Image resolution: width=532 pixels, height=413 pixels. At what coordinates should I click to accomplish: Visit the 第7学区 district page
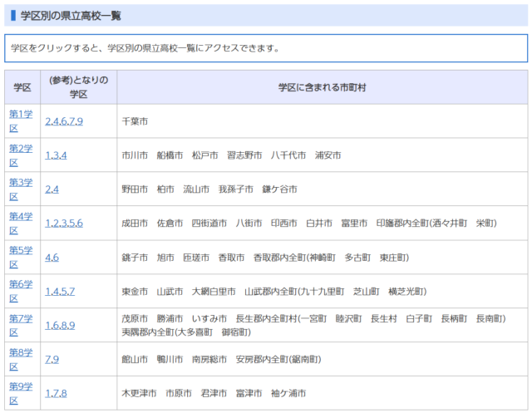tap(21, 319)
